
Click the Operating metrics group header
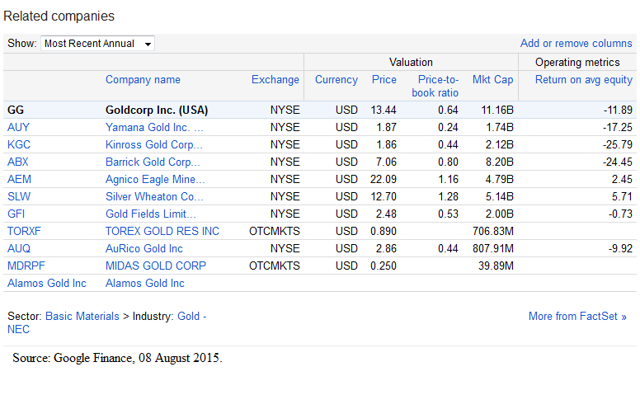pos(578,62)
